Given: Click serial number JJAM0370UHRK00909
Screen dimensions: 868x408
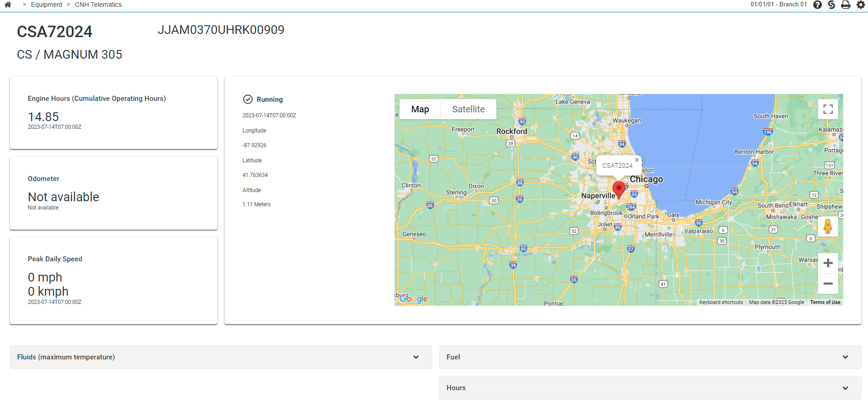Looking at the screenshot, I should 221,30.
